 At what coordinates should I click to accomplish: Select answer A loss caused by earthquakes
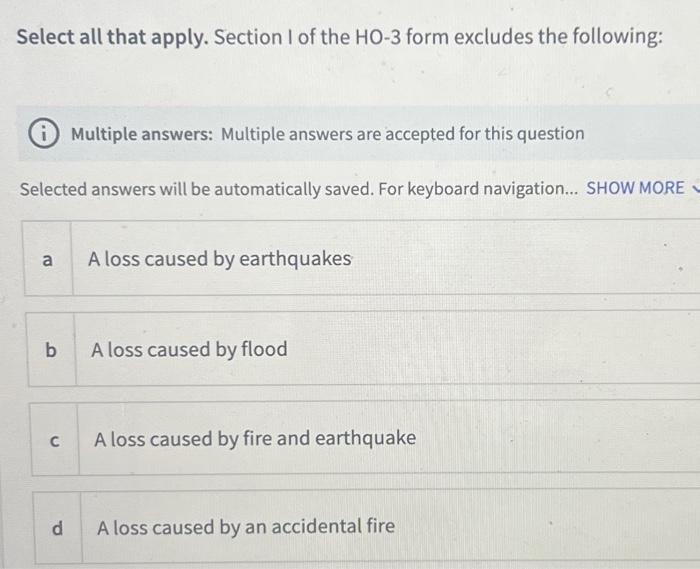pos(362,258)
